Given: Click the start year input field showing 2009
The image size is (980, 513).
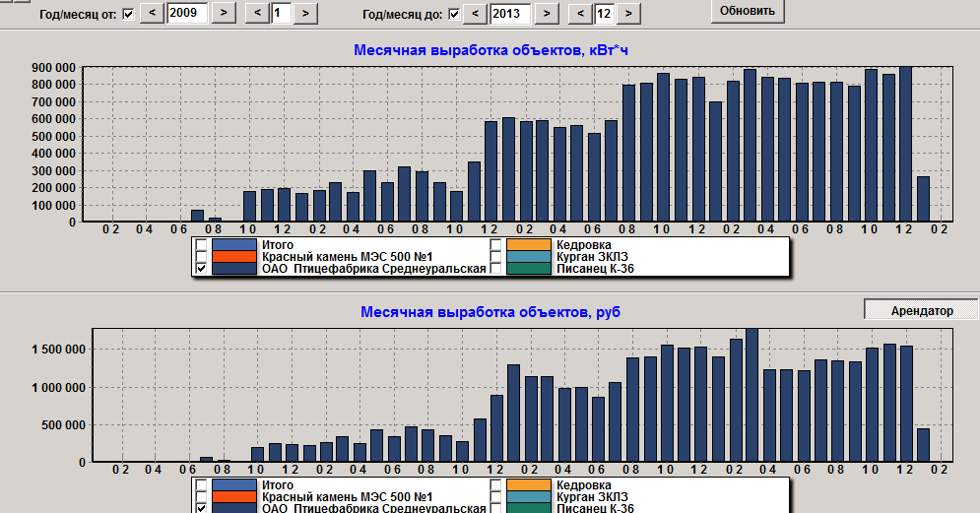Looking at the screenshot, I should click(x=187, y=13).
